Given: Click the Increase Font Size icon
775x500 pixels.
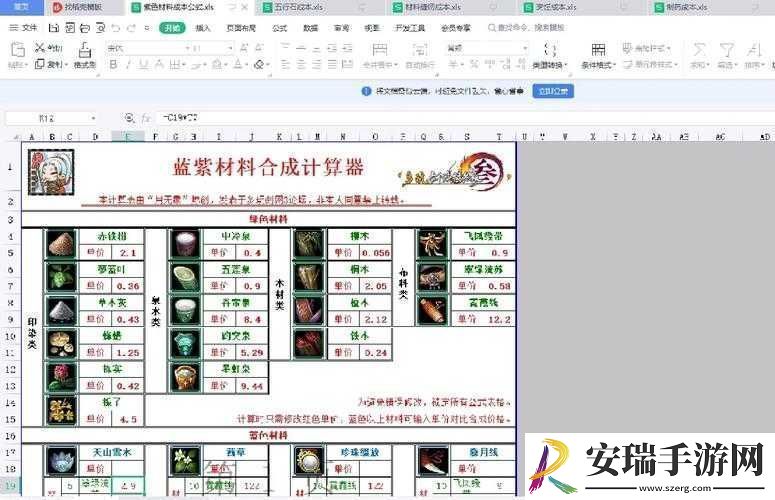Looking at the screenshot, I should coord(244,47).
